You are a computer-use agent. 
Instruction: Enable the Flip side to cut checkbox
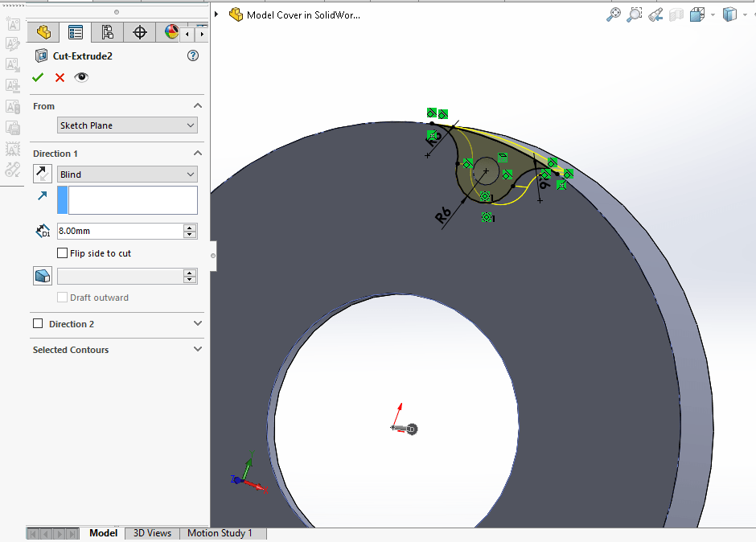[63, 253]
